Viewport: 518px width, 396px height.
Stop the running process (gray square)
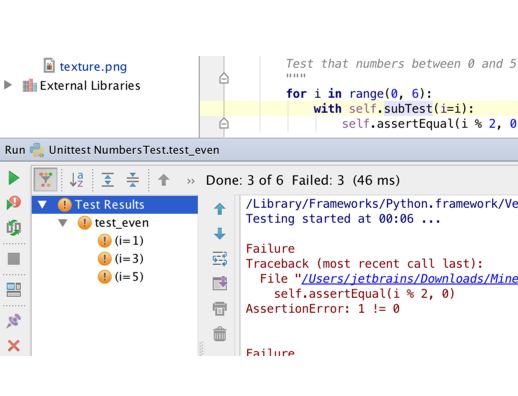coord(14,259)
